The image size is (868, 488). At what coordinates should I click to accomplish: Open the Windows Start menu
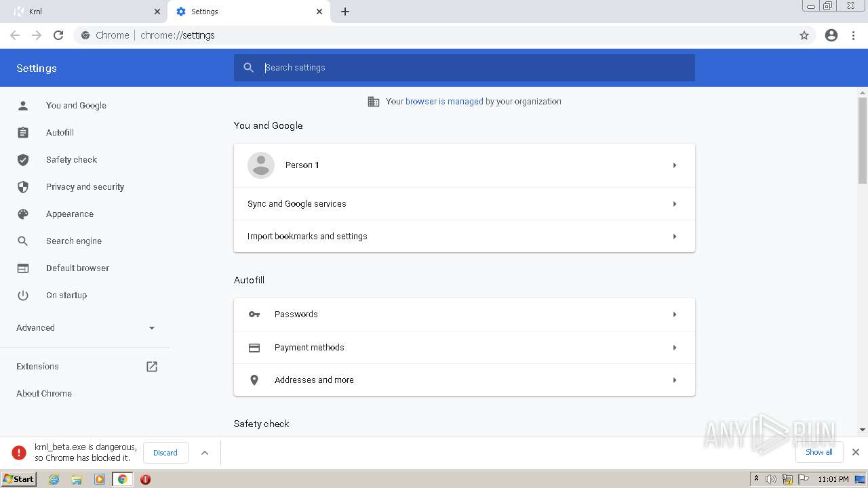pos(19,479)
